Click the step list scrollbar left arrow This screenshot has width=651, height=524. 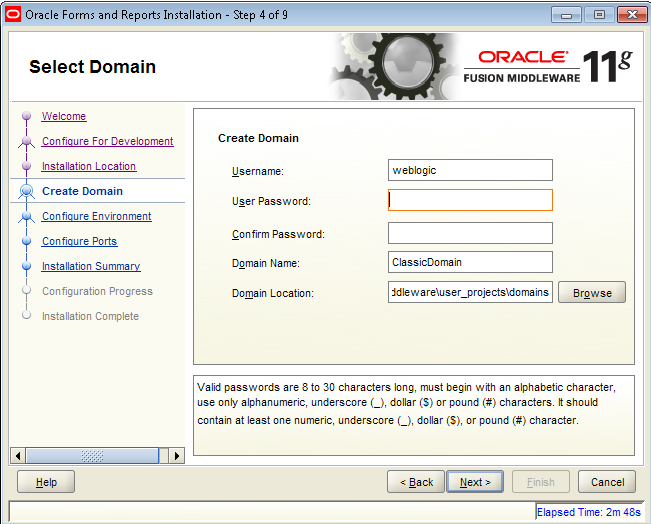click(18, 456)
